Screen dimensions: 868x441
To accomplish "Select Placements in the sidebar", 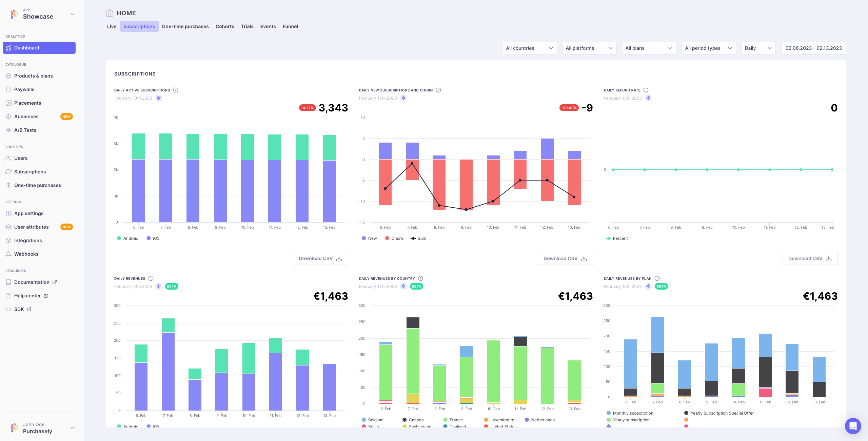I will coord(27,103).
